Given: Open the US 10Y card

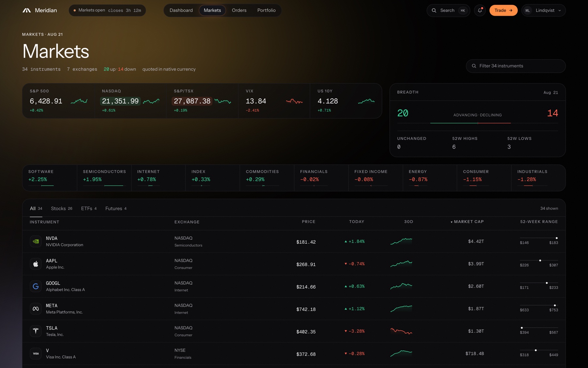Looking at the screenshot, I should (346, 101).
